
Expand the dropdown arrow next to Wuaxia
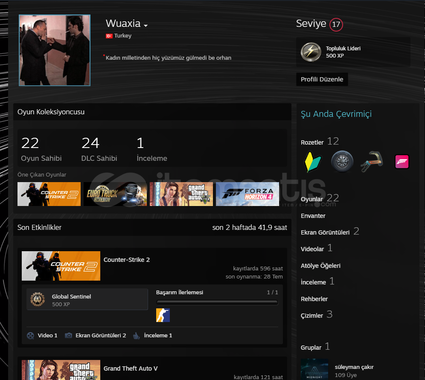(x=145, y=25)
